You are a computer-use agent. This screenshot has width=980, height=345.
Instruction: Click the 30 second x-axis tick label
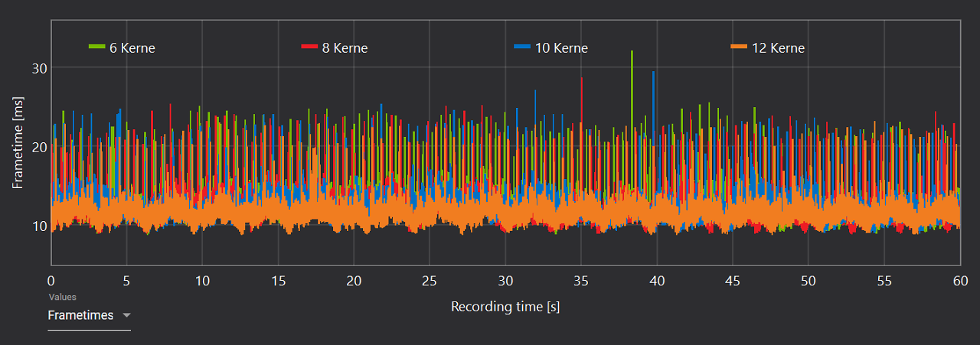[x=505, y=281]
